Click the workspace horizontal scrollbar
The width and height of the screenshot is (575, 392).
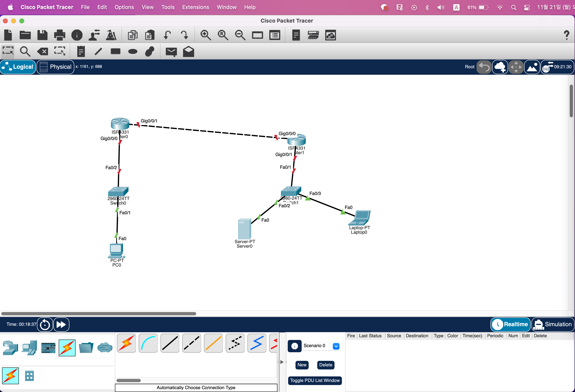pos(99,314)
